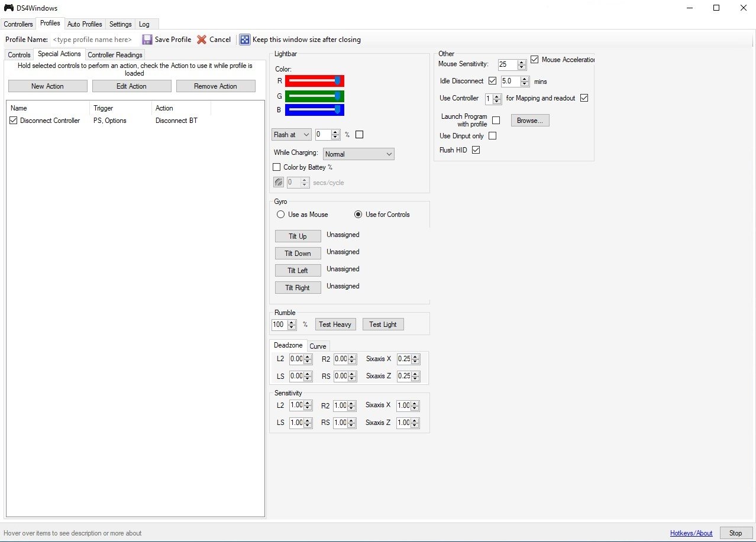
Task: Click the Test Heavy rumble button
Action: (x=335, y=324)
